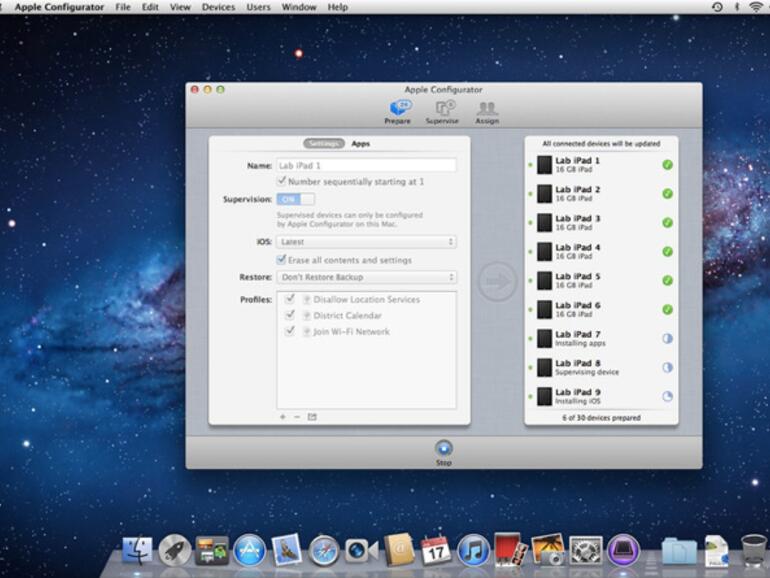
Task: Open the Devices menu
Action: pyautogui.click(x=218, y=7)
